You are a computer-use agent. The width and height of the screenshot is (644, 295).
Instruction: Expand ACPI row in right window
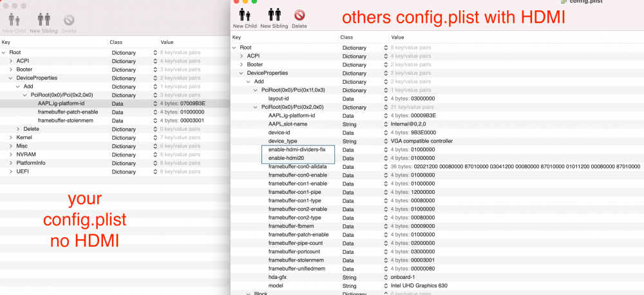[241, 56]
